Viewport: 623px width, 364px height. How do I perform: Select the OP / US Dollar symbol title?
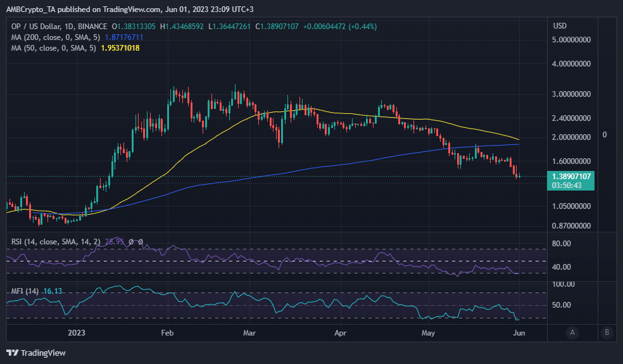pos(60,27)
